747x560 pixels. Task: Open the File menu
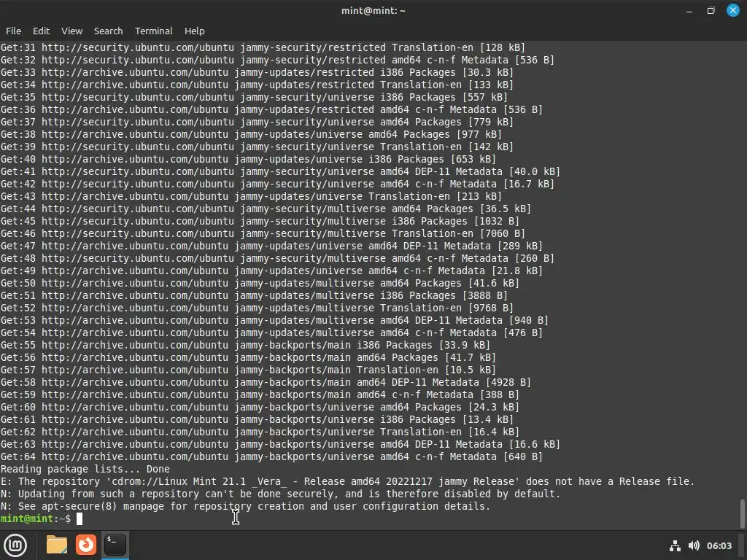click(13, 31)
